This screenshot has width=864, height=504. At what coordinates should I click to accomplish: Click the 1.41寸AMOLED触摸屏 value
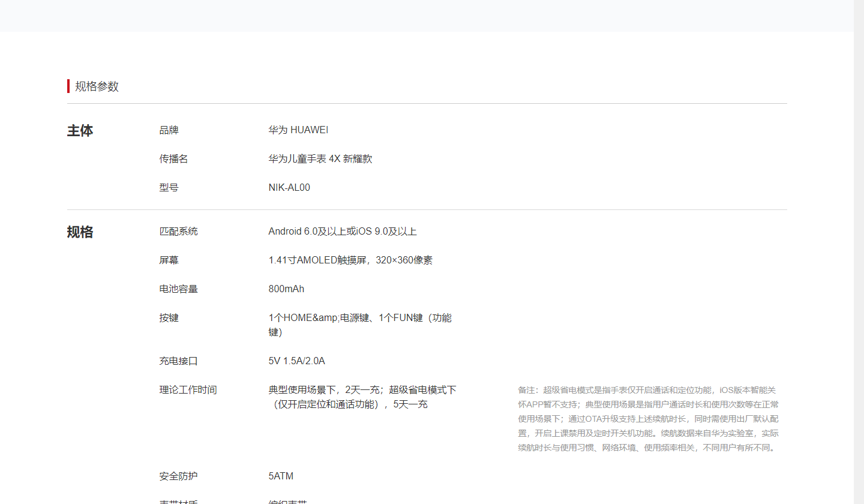(x=350, y=260)
